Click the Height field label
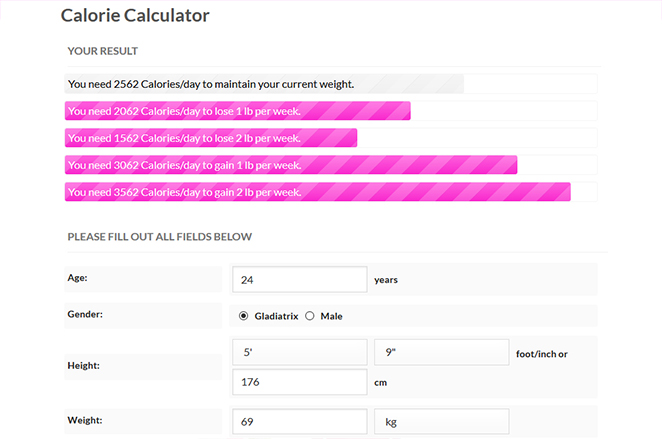The image size is (662, 439). [84, 366]
